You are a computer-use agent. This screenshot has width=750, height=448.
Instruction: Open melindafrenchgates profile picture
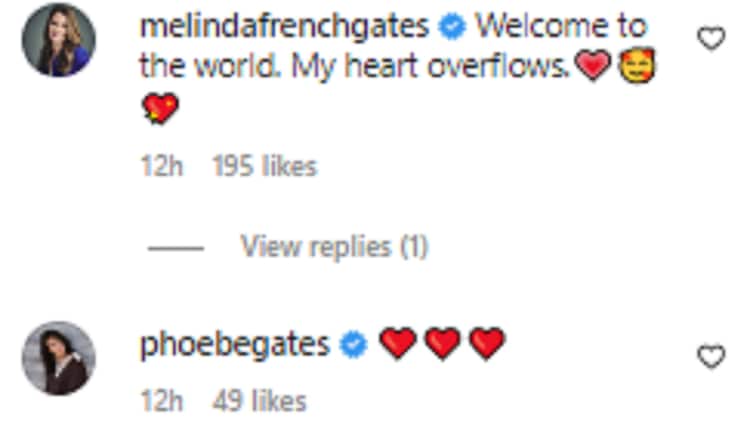pyautogui.click(x=59, y=40)
